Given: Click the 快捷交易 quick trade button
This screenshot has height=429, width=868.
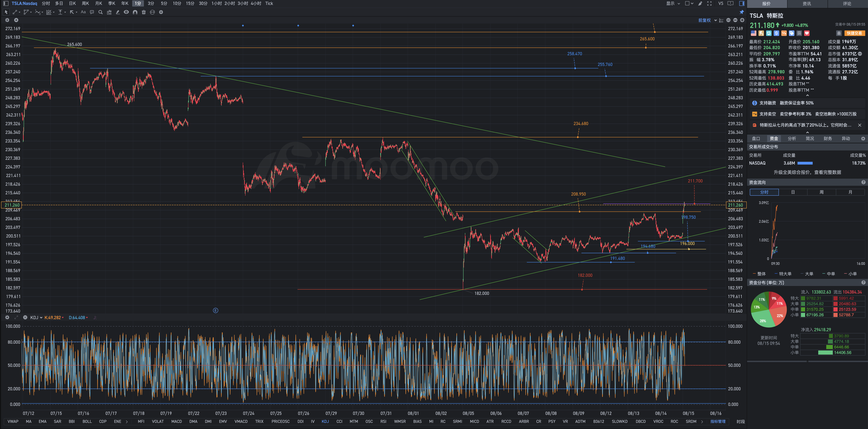Looking at the screenshot, I should tap(855, 33).
